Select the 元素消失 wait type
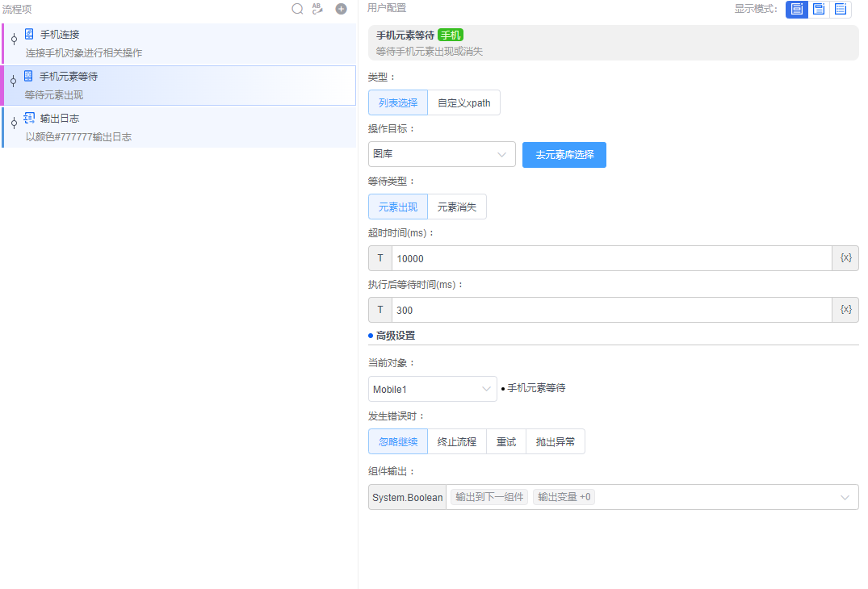This screenshot has height=589, width=868. (457, 207)
